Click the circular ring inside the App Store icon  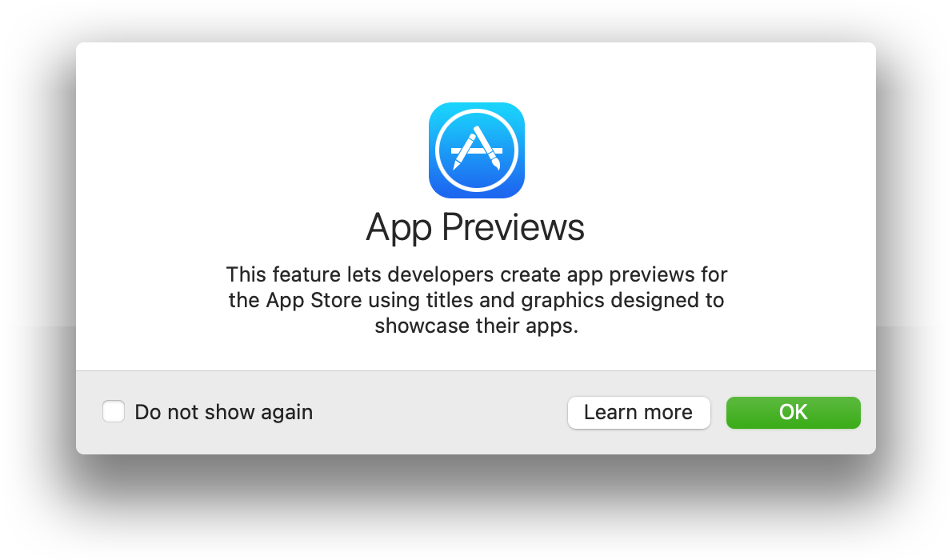click(477, 150)
